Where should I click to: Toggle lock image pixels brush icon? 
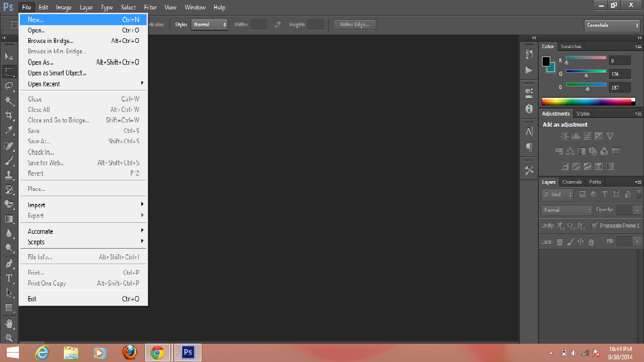point(571,242)
